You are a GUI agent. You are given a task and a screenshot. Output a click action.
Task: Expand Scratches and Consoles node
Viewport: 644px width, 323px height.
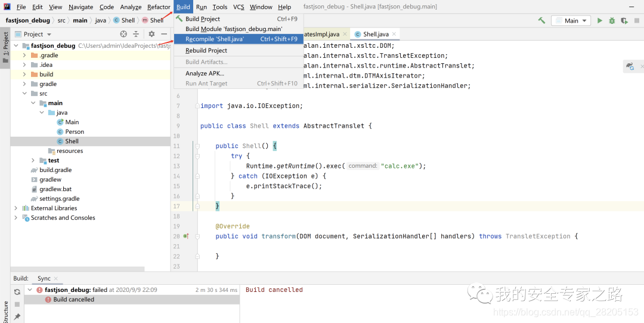[16, 218]
